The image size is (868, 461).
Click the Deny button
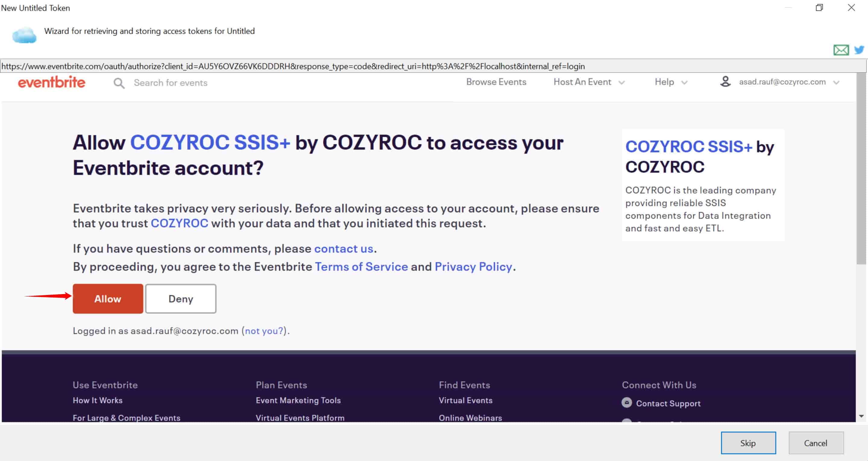coord(181,299)
